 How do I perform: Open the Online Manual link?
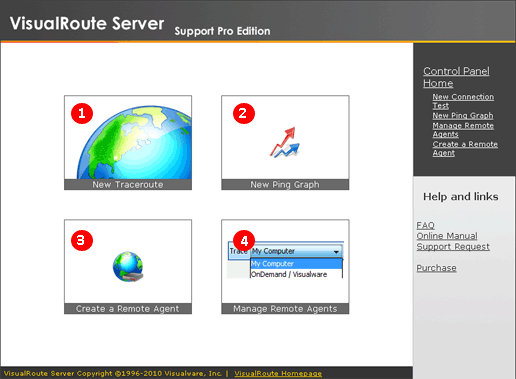coord(447,236)
